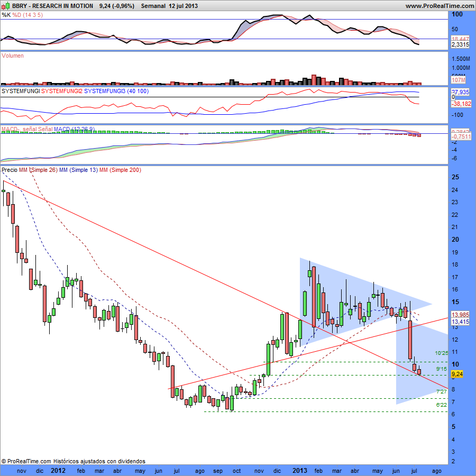Click the 1.500M volume scale label
The image size is (476, 476).
point(461,59)
